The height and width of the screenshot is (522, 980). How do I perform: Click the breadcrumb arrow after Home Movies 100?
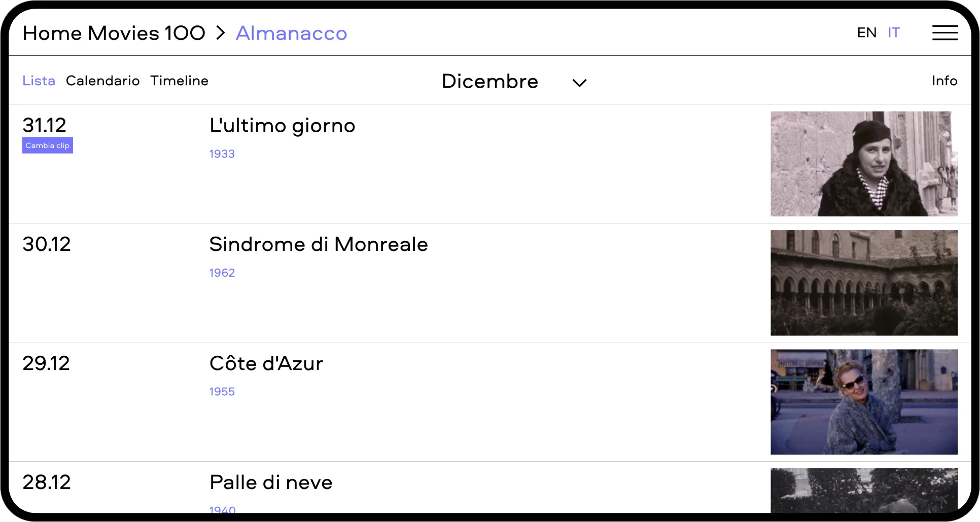220,33
